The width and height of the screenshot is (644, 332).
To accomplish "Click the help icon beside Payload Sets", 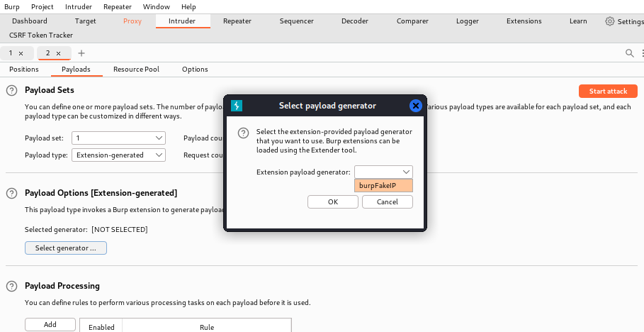I will pyautogui.click(x=11, y=91).
